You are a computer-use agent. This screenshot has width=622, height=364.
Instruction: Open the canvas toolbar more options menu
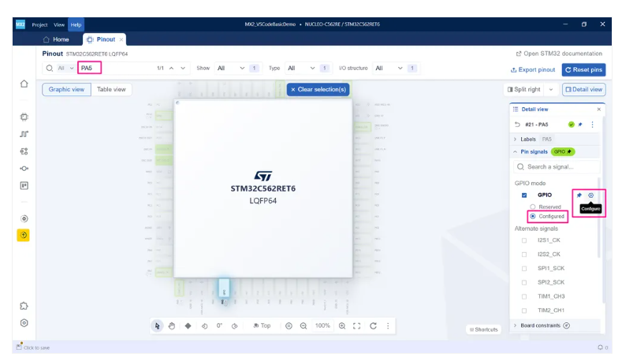tap(388, 326)
